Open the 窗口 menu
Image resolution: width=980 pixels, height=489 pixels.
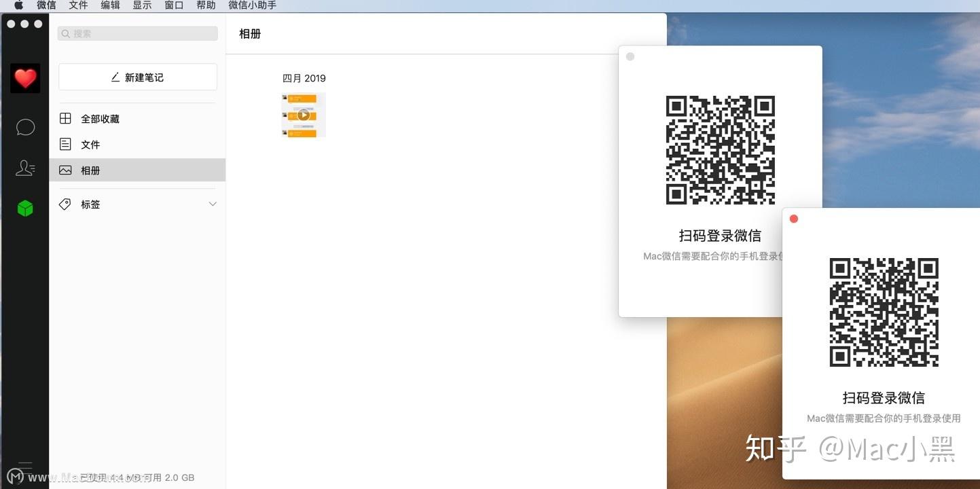coord(174,5)
